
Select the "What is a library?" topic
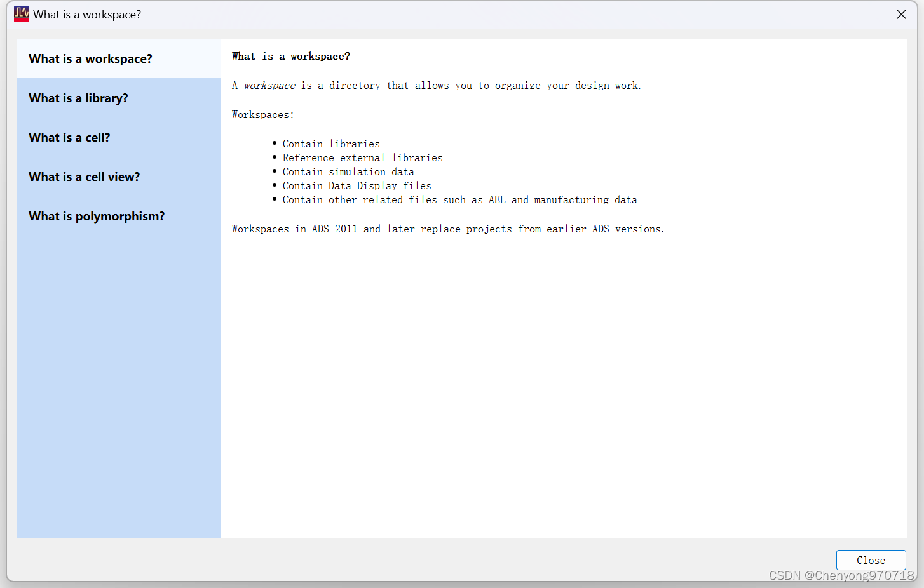point(78,98)
